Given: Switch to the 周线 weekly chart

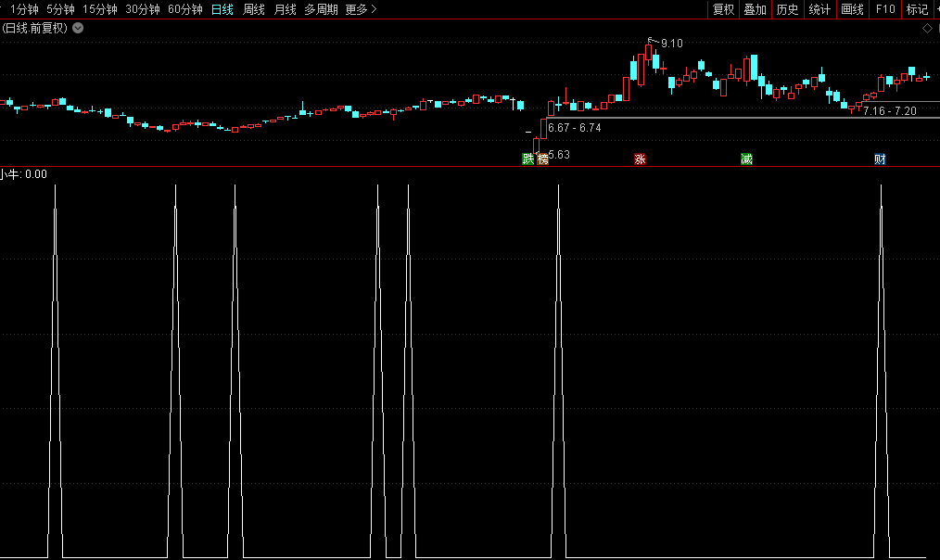Looking at the screenshot, I should point(253,9).
